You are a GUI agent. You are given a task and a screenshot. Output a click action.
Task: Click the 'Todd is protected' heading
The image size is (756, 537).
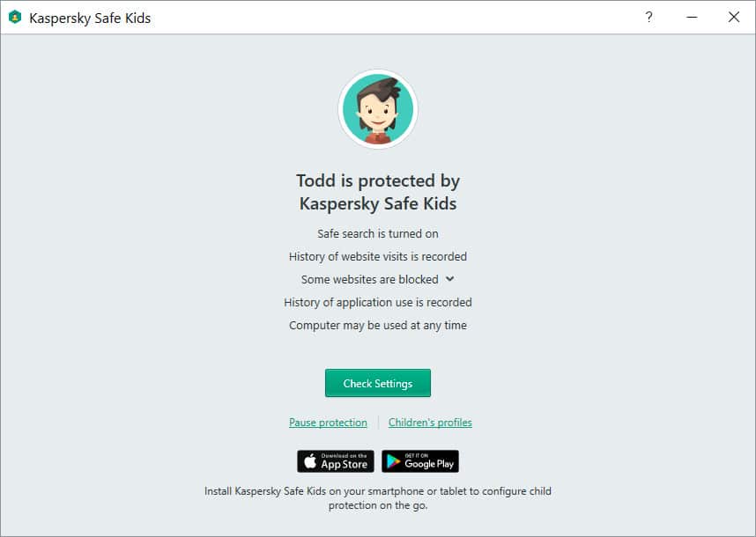[x=378, y=192]
